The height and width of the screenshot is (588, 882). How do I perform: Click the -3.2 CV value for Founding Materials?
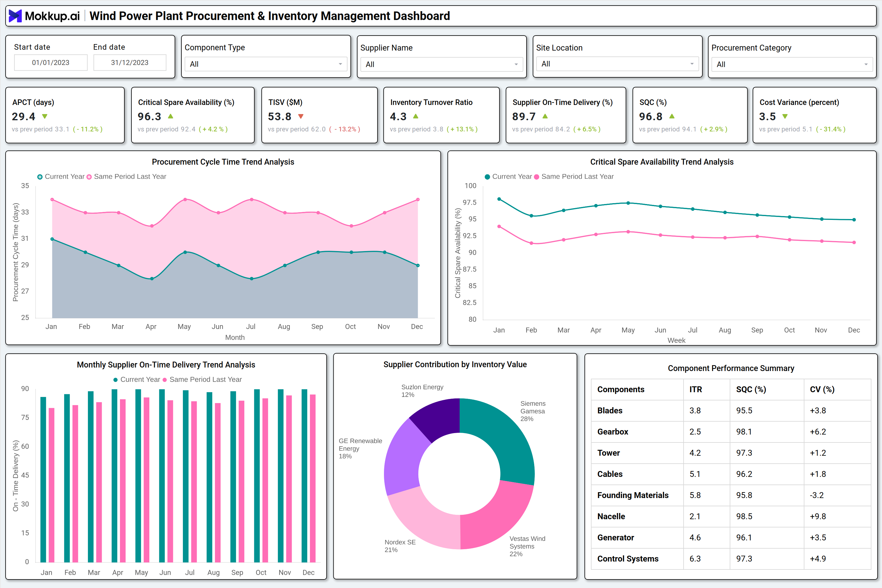[817, 495]
